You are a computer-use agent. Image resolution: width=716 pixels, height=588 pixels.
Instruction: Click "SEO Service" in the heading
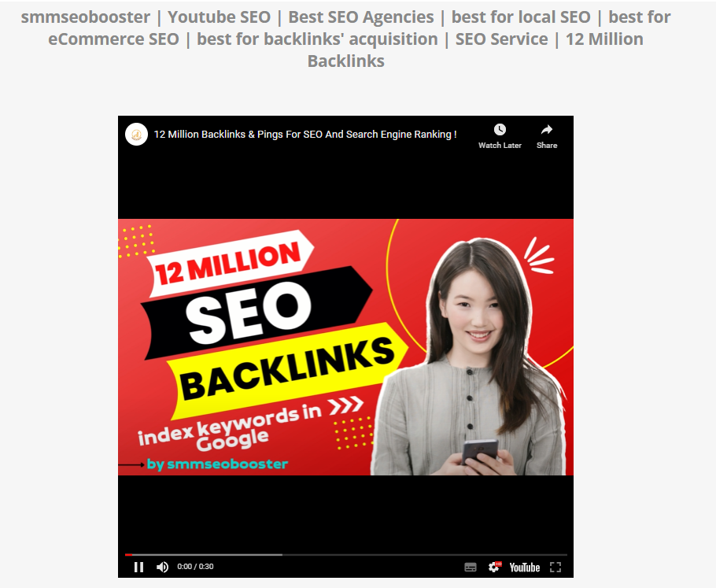pyautogui.click(x=501, y=39)
